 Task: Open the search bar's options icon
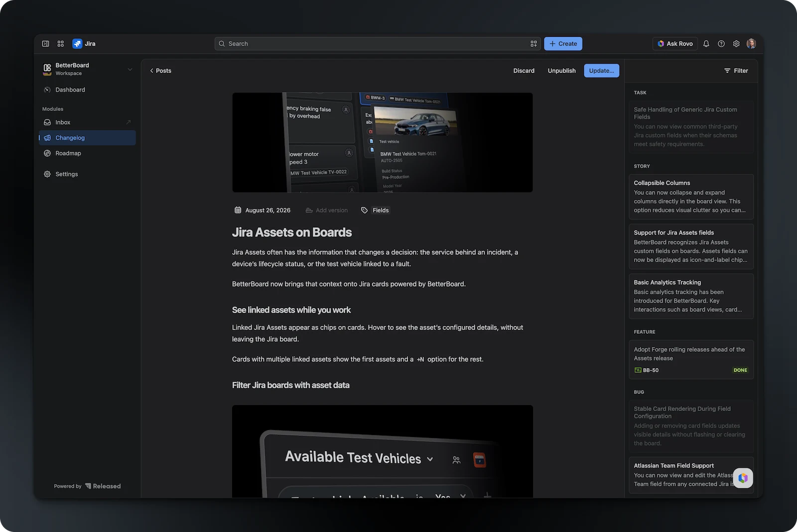tap(533, 44)
